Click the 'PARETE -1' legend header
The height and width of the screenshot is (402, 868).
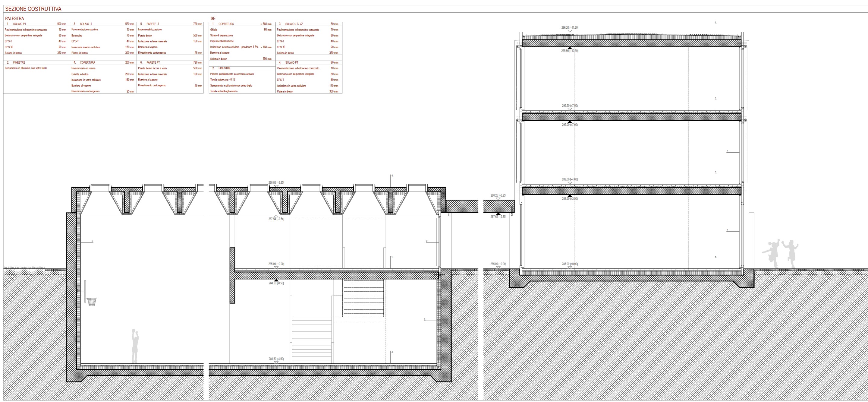(152, 24)
